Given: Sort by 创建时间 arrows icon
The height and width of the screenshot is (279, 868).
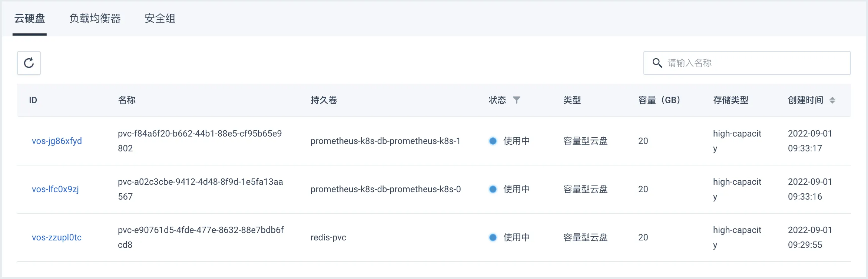Looking at the screenshot, I should [x=832, y=100].
